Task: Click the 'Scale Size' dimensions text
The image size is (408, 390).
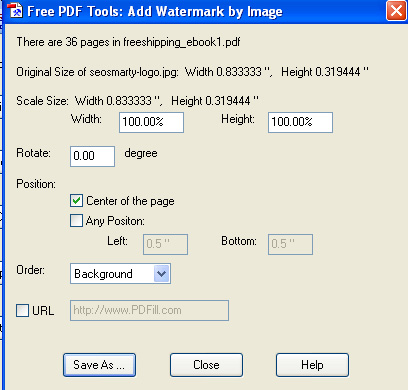Action: (137, 101)
